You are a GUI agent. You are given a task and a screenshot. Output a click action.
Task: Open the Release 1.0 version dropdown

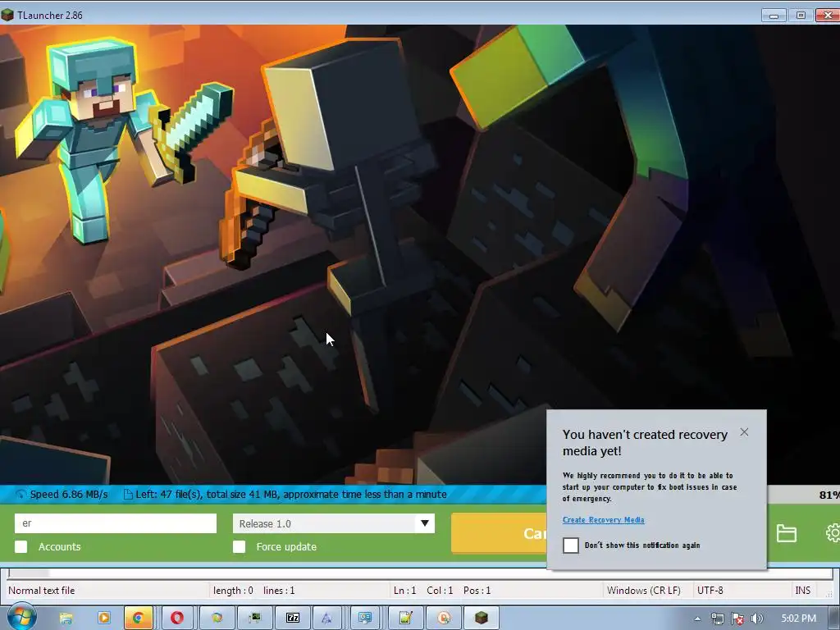333,523
